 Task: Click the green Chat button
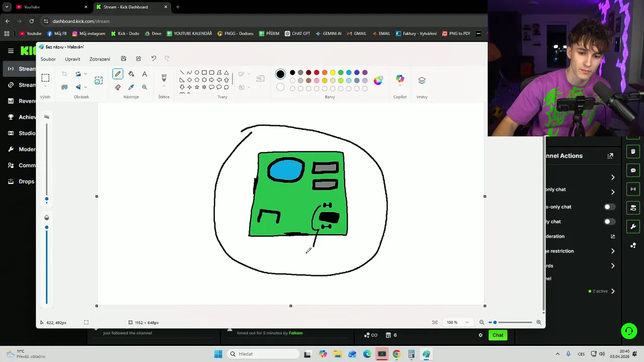click(x=498, y=335)
